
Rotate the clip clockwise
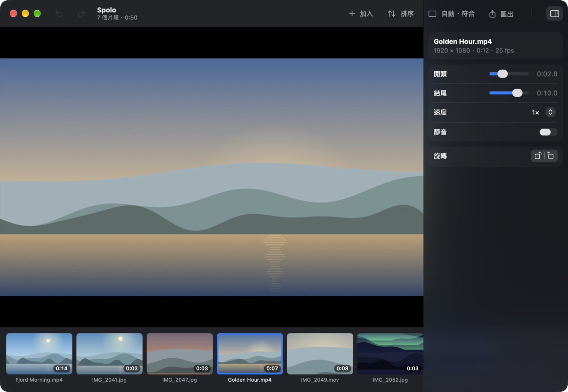[x=551, y=156]
